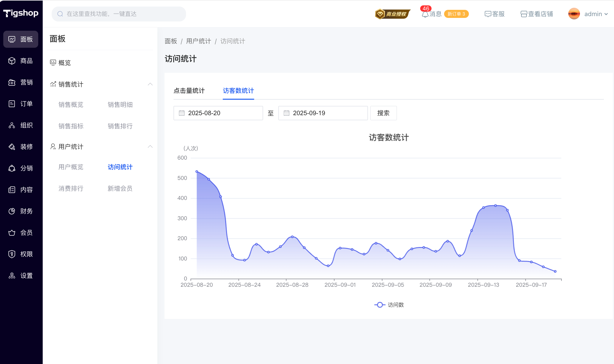The image size is (614, 364).
Task: Open the 2025-08-20 start date field
Action: click(218, 113)
